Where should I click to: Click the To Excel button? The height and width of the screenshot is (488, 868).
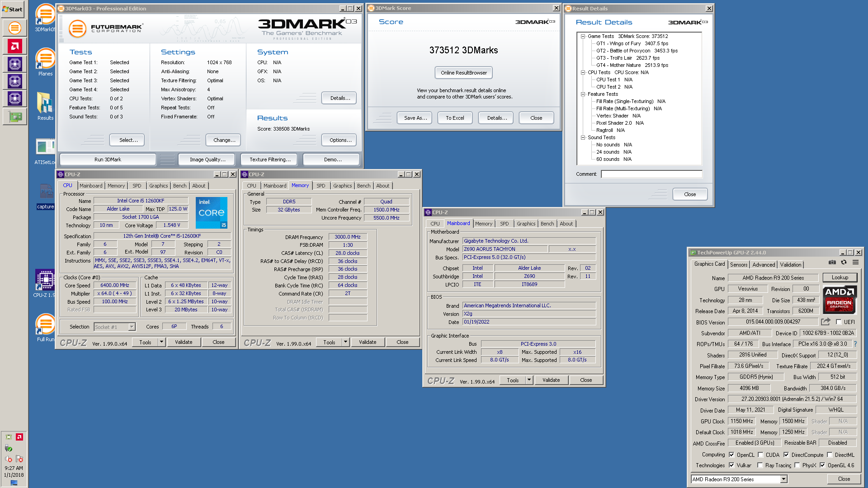(x=455, y=118)
